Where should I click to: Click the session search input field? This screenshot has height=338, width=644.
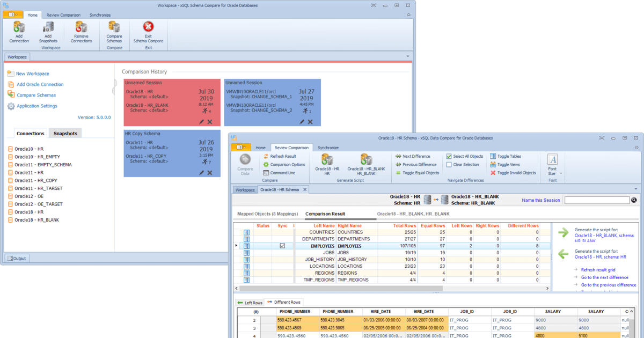pos(597,200)
